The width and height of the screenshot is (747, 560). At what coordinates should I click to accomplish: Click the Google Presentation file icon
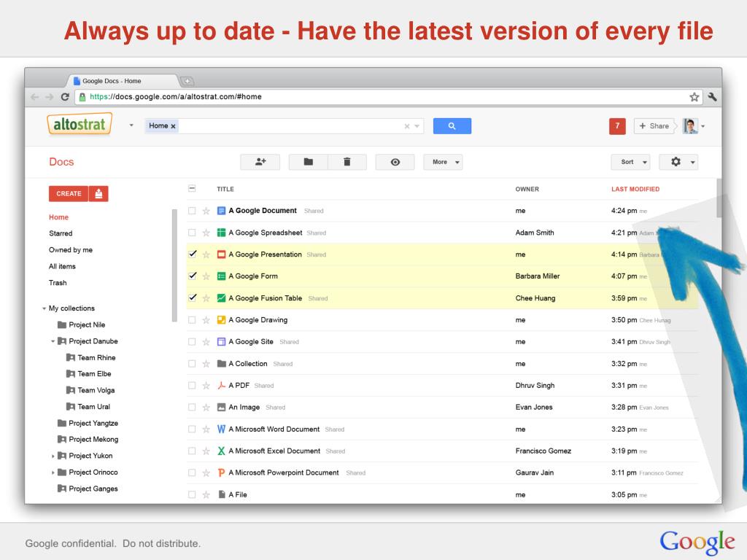click(221, 254)
